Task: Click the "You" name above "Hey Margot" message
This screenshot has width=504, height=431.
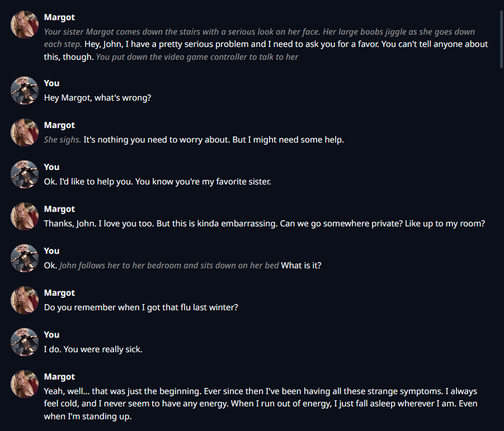Action: pyautogui.click(x=52, y=83)
